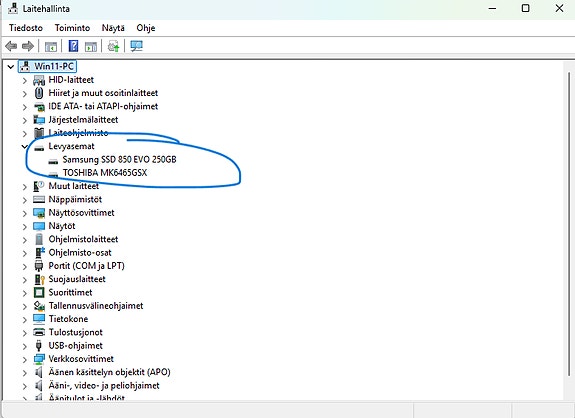The width and height of the screenshot is (575, 418).
Task: Collapse the Levyasemat category
Action: coord(25,147)
